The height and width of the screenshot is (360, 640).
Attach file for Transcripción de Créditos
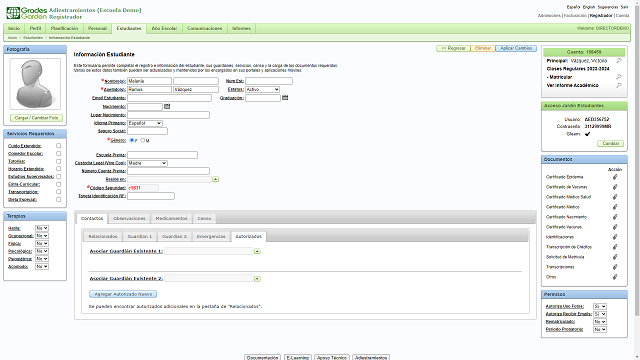(615, 247)
